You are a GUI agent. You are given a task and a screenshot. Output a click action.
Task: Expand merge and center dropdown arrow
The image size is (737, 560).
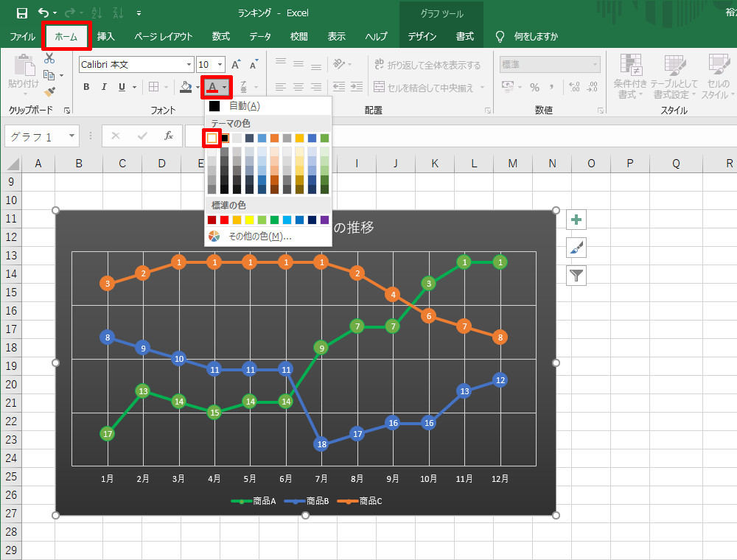click(482, 88)
